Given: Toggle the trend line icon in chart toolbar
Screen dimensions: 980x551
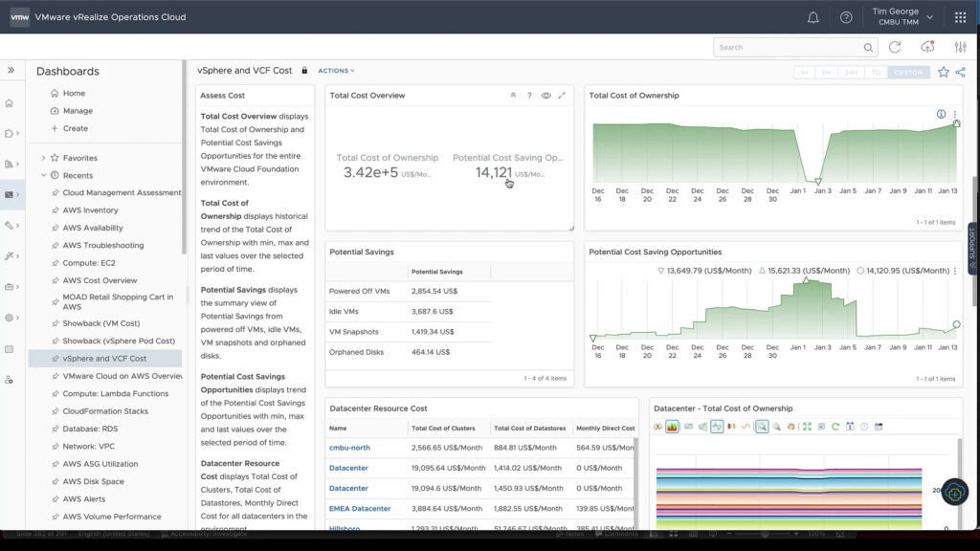Looking at the screenshot, I should [x=717, y=427].
